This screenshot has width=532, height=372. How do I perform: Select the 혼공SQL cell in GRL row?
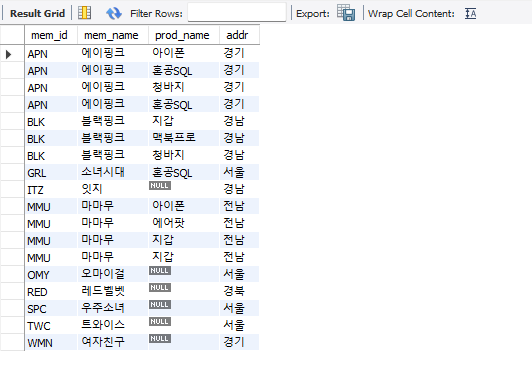coord(184,172)
